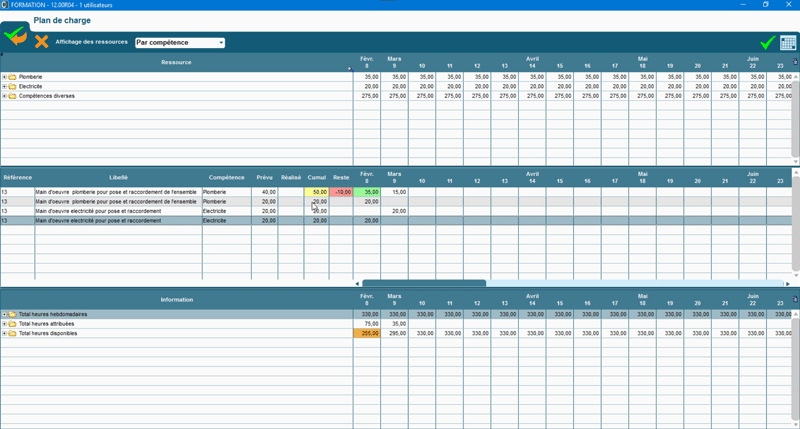The height and width of the screenshot is (429, 800).
Task: Select the orange 255,00 available hours cell
Action: (x=366, y=334)
